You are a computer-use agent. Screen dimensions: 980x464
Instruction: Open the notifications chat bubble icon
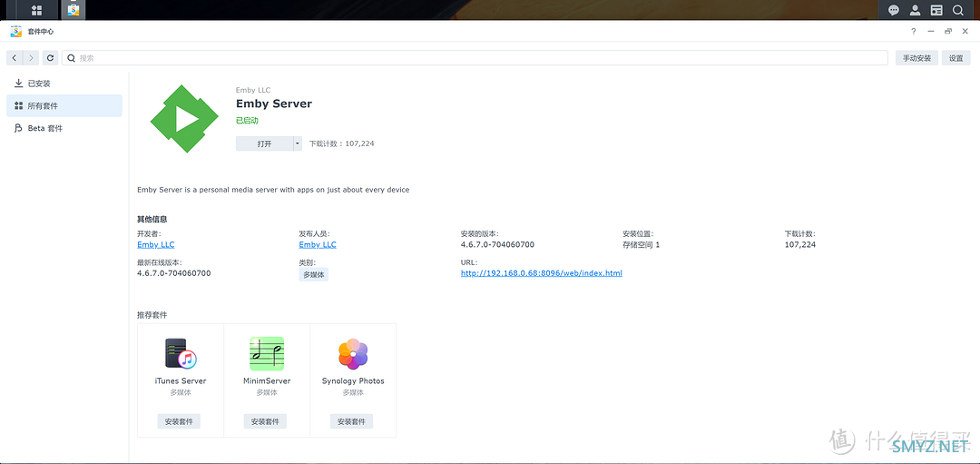(894, 10)
